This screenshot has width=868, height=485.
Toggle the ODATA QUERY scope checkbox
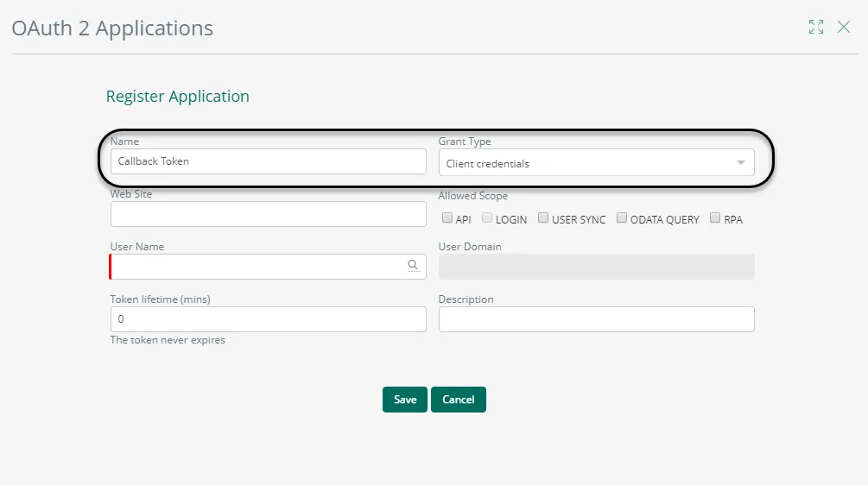pos(622,217)
